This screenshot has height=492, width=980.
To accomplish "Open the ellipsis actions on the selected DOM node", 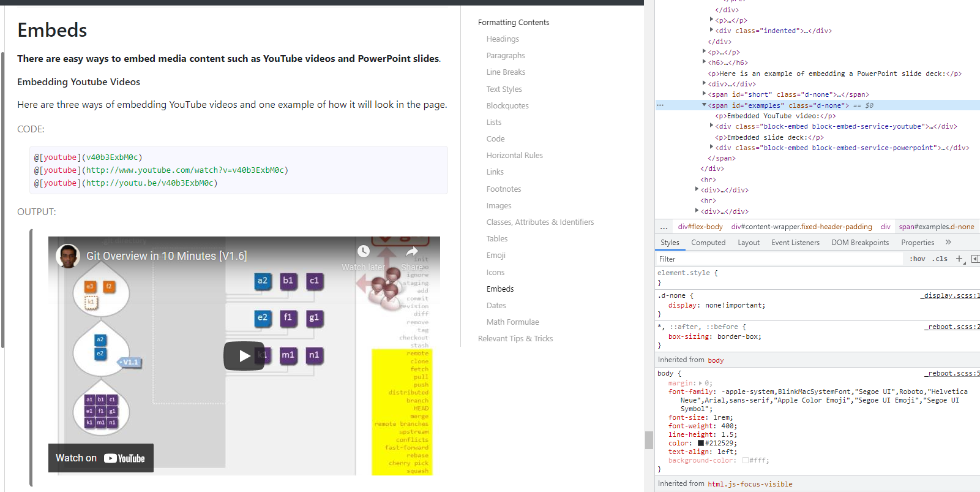I will (660, 105).
